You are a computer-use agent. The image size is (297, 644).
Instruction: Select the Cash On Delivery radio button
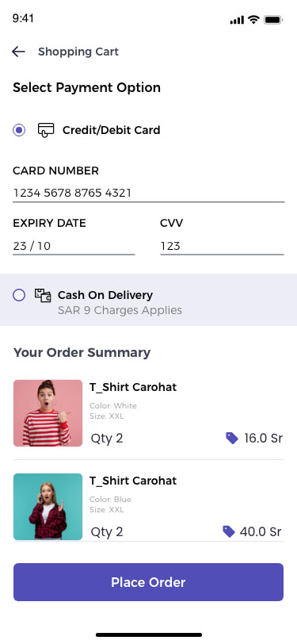(19, 295)
